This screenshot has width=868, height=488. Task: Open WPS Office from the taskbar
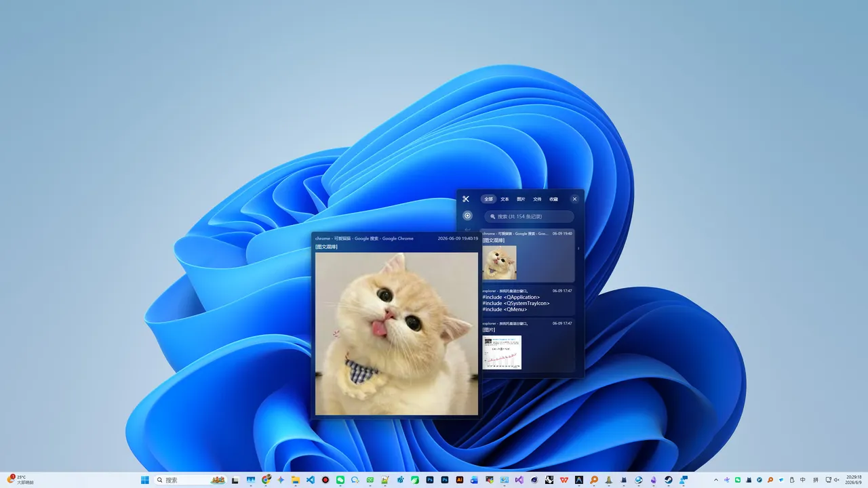pos(564,480)
